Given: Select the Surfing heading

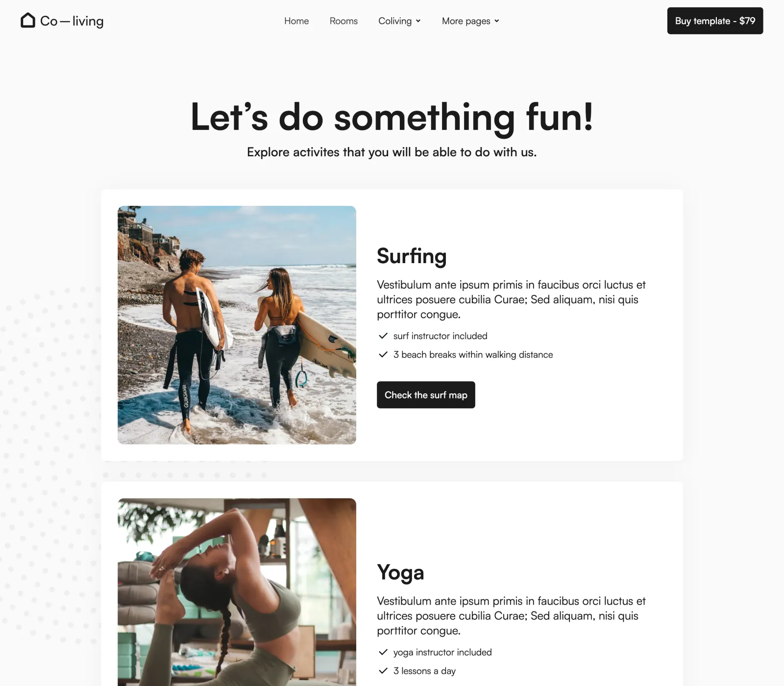Looking at the screenshot, I should pyautogui.click(x=412, y=256).
